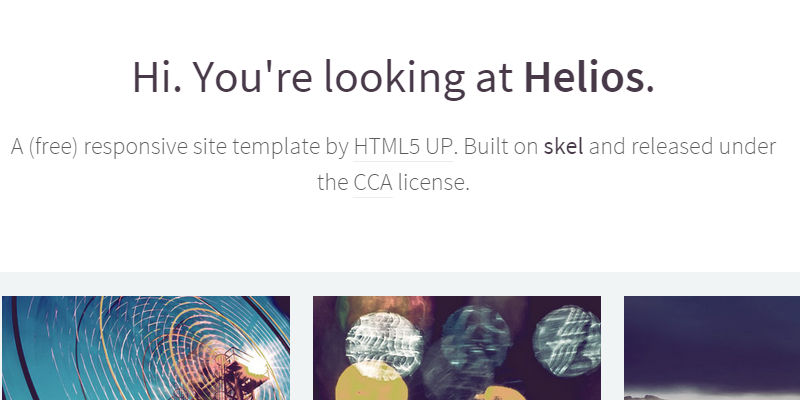Click the words looking at in heading
800x400 pixels.
coord(426,77)
